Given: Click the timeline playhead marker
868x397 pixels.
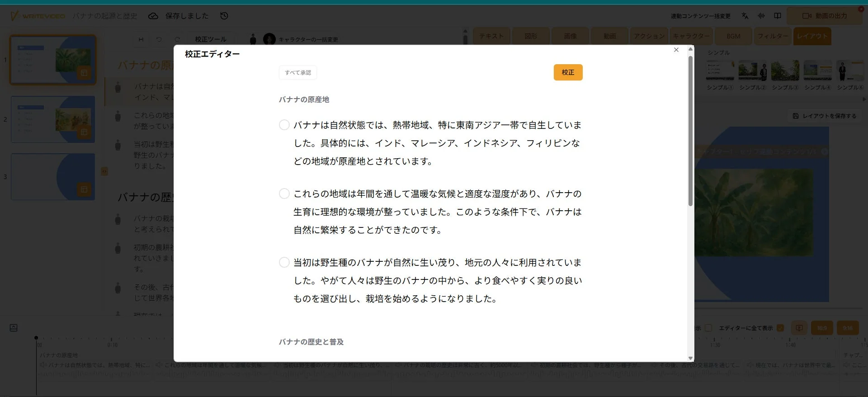Looking at the screenshot, I should (36, 338).
